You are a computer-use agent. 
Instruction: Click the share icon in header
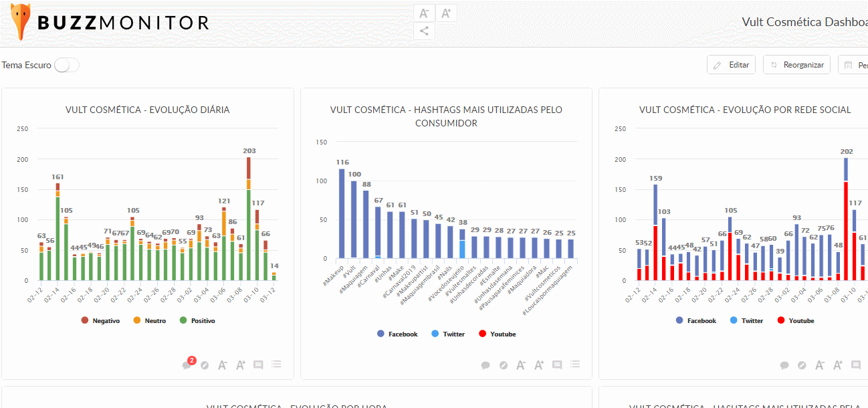424,31
